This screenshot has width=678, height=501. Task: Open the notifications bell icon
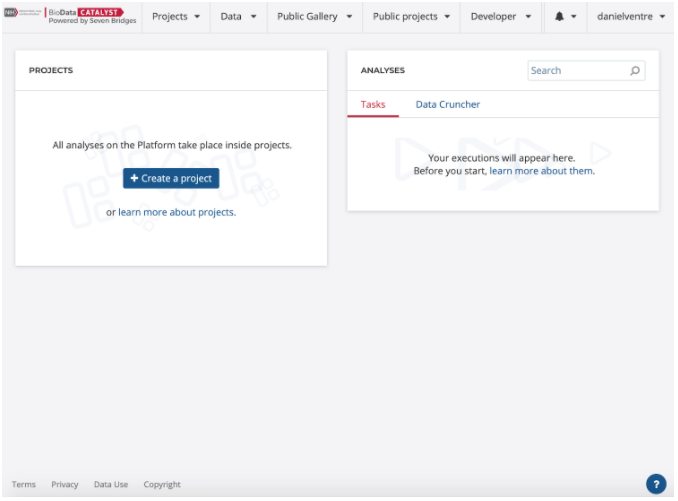pos(559,16)
